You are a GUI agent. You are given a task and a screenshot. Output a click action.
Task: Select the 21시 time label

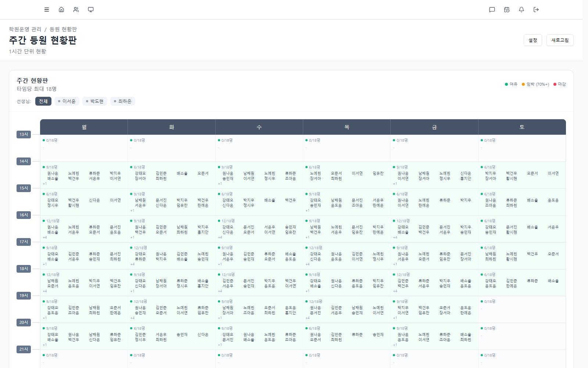24,349
